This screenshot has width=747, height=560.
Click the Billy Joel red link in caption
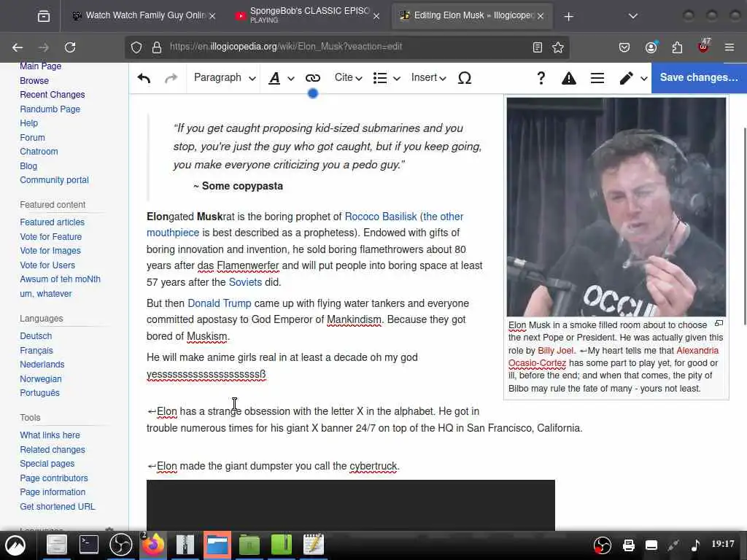[555, 351]
